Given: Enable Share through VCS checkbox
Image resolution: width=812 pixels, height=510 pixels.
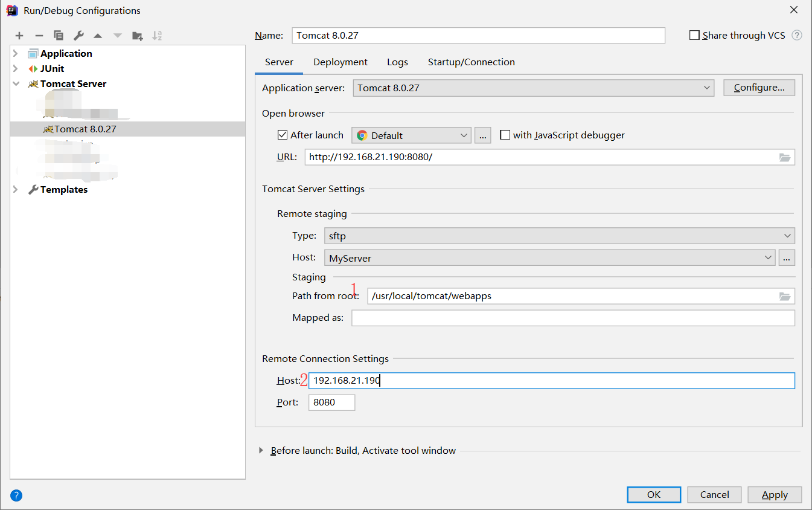Looking at the screenshot, I should [x=694, y=35].
